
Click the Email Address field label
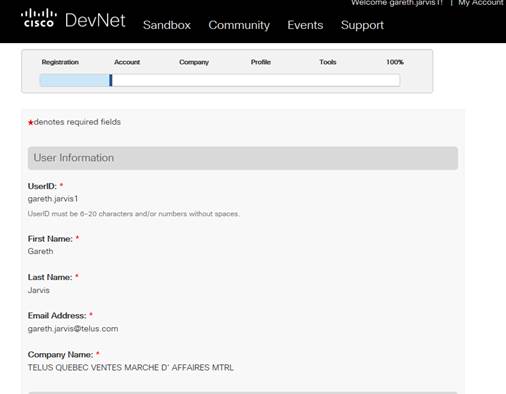[x=57, y=316]
